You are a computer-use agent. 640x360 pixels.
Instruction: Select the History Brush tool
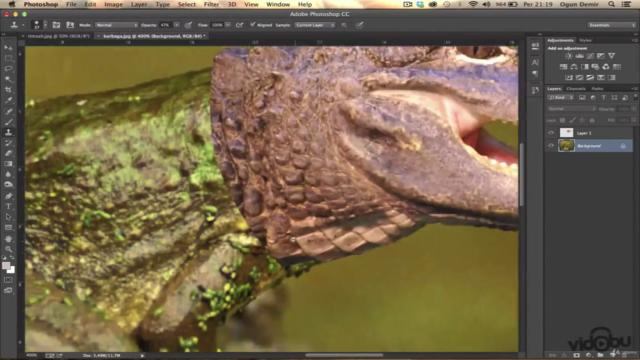tap(8, 143)
